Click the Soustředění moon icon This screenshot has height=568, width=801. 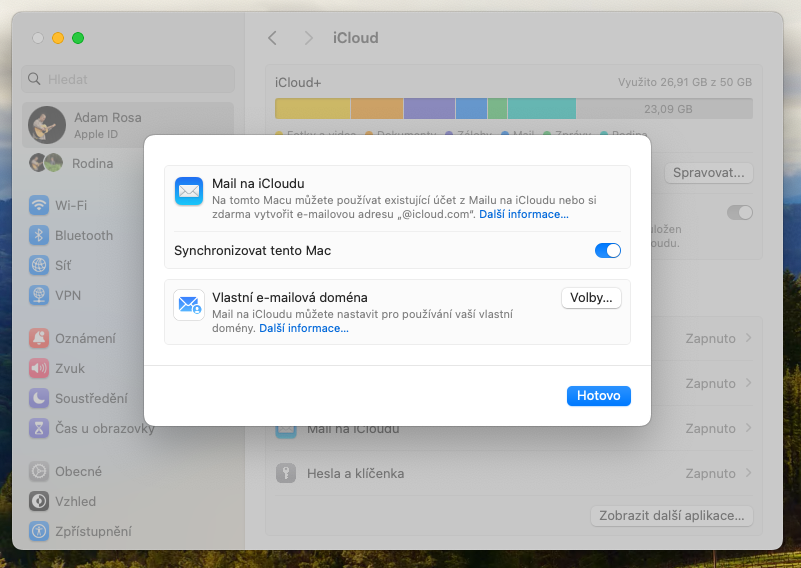point(39,398)
